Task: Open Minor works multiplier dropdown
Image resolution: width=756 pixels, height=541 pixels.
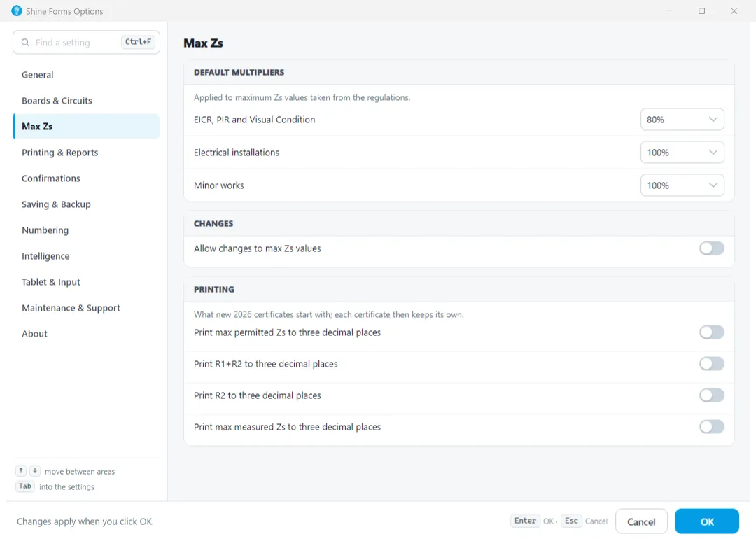Action: coord(682,185)
